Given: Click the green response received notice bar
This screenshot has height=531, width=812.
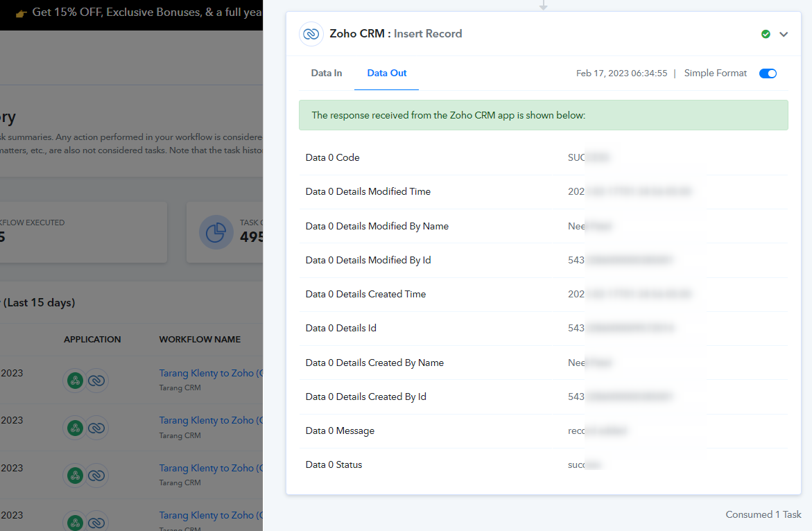Looking at the screenshot, I should (543, 115).
